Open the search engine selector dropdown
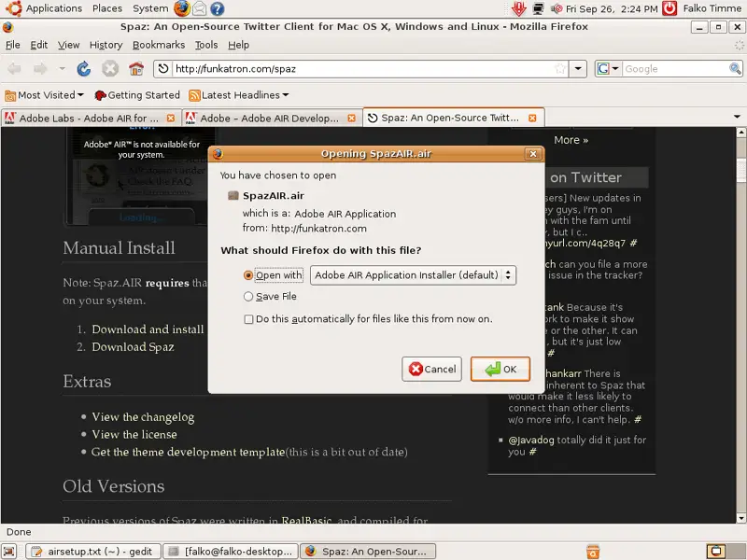Viewport: 747px width, 560px height. coord(608,68)
